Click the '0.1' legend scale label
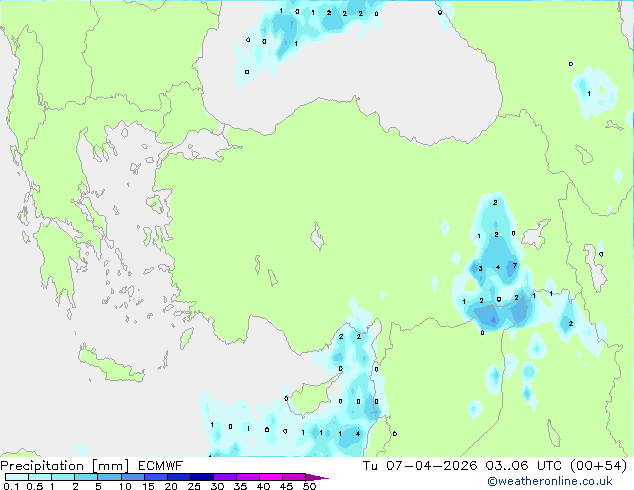This screenshot has height=490, width=634. pyautogui.click(x=11, y=486)
